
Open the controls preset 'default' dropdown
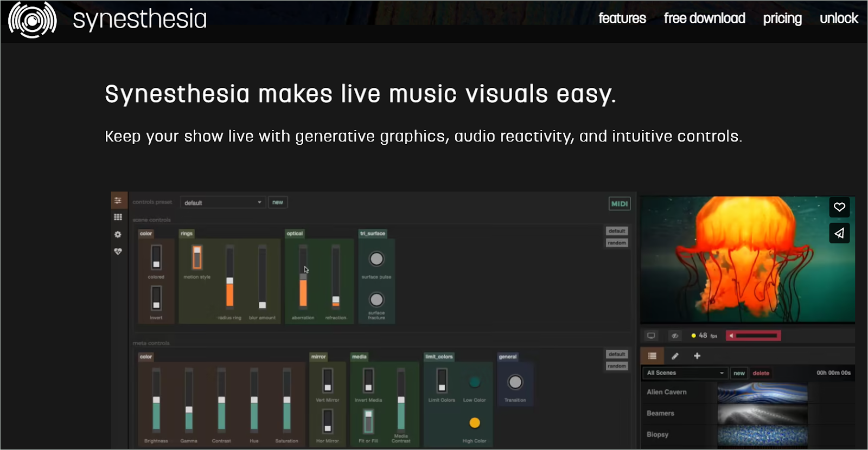[223, 202]
